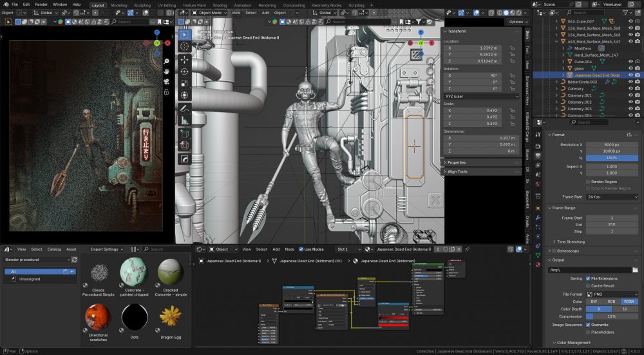
Task: Click the hand pan icon in render view
Action: [167, 71]
